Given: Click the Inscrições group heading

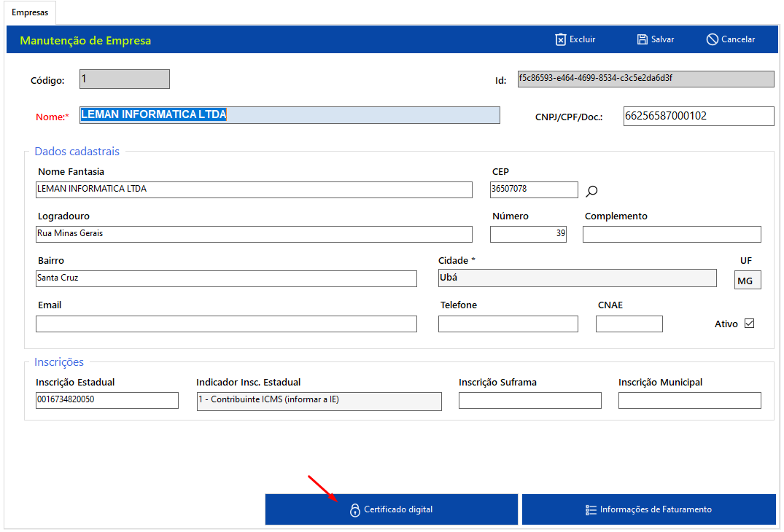Looking at the screenshot, I should [x=59, y=362].
